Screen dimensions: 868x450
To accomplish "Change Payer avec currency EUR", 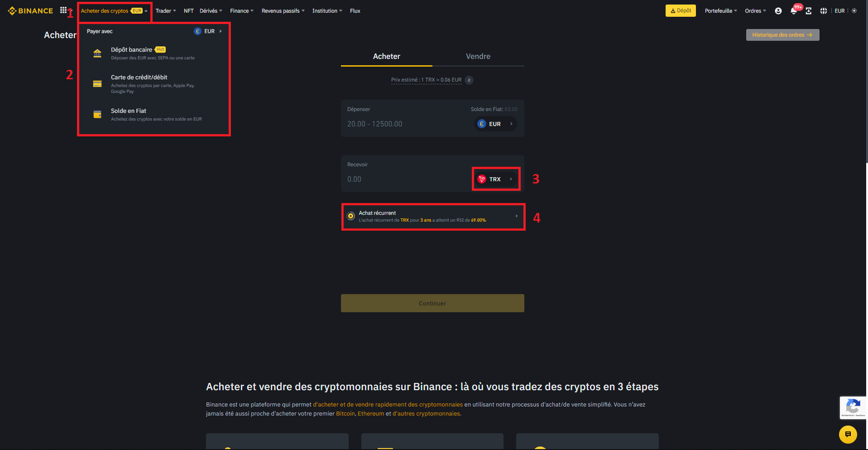I will pos(208,31).
